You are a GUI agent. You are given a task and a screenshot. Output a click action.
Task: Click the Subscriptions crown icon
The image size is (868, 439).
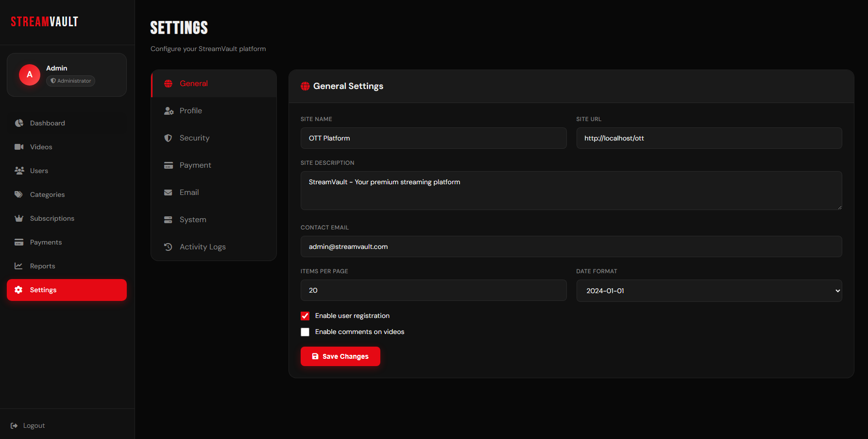tap(19, 218)
